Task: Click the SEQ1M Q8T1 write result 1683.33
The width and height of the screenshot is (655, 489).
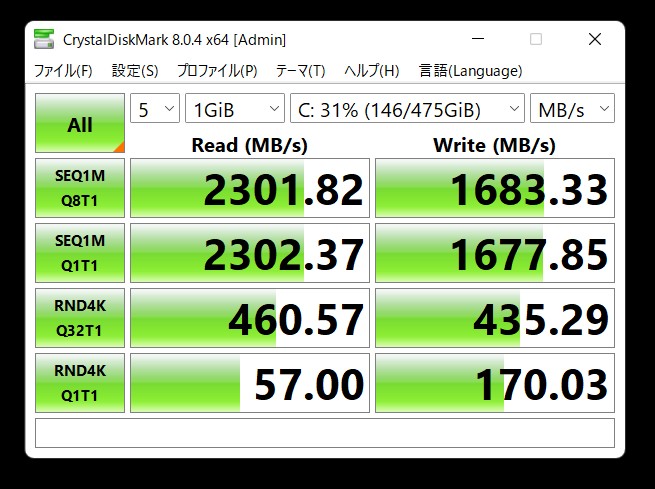Action: [x=495, y=188]
